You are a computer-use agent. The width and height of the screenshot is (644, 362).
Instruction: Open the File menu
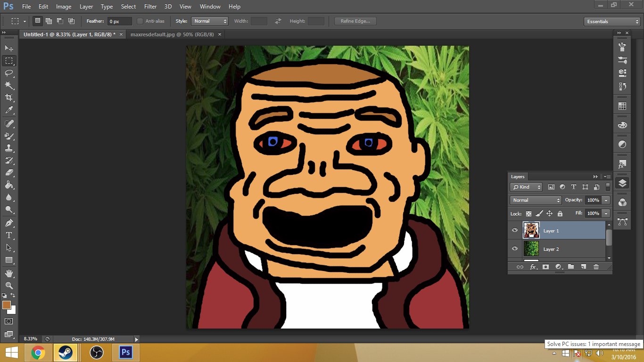(26, 7)
